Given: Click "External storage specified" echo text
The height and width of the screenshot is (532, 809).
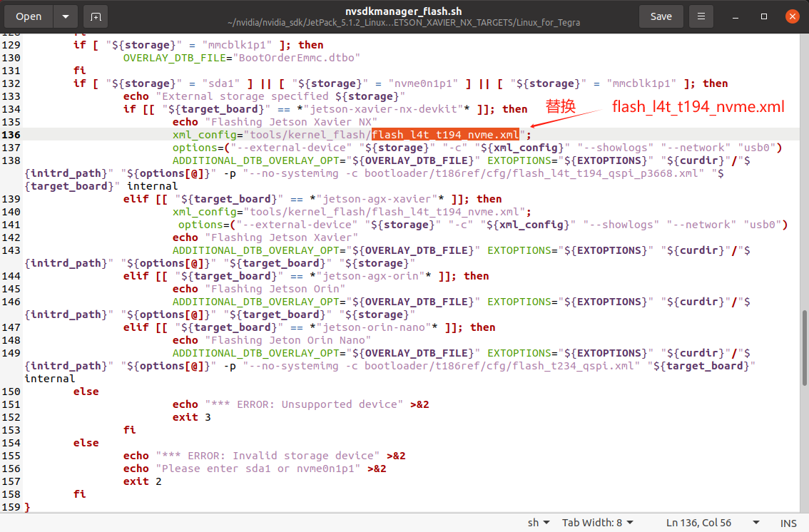Looking at the screenshot, I should click(x=280, y=96).
